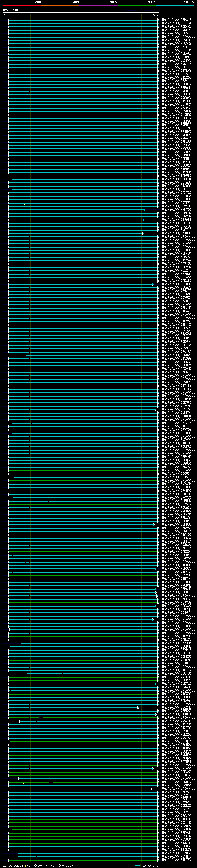Select hit label UniRef100_O73813

click(x=177, y=301)
